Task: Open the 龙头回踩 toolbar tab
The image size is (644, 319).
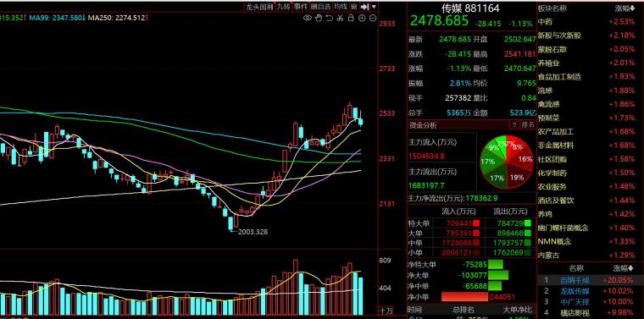Action: (259, 7)
